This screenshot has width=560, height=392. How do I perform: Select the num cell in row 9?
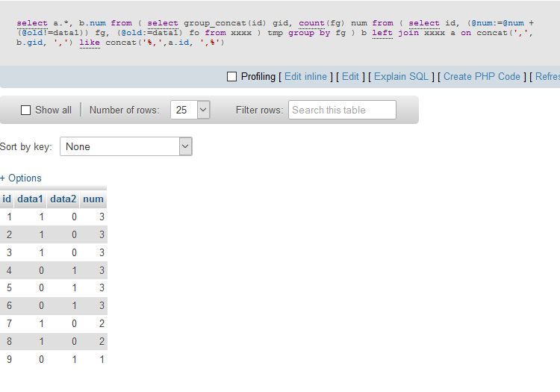point(101,360)
